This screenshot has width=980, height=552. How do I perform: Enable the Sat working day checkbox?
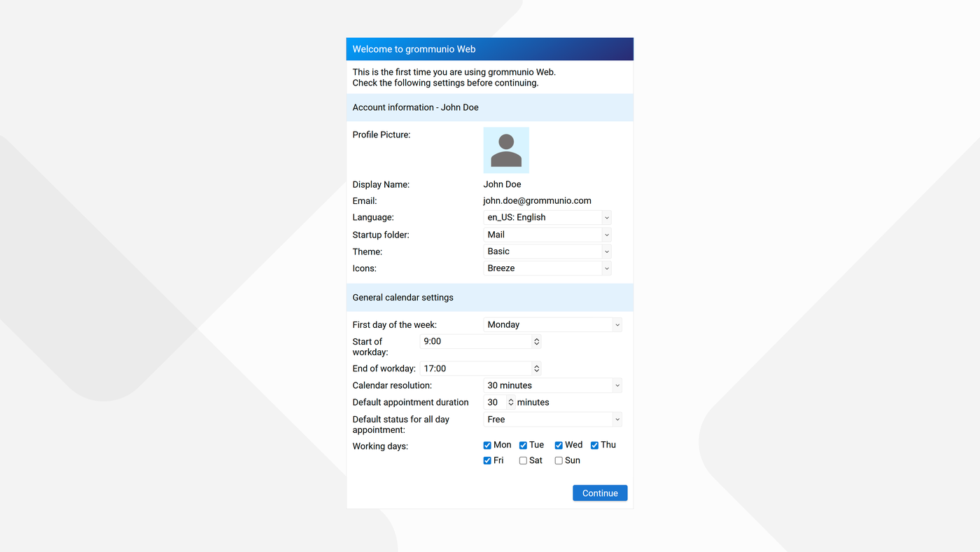click(523, 461)
